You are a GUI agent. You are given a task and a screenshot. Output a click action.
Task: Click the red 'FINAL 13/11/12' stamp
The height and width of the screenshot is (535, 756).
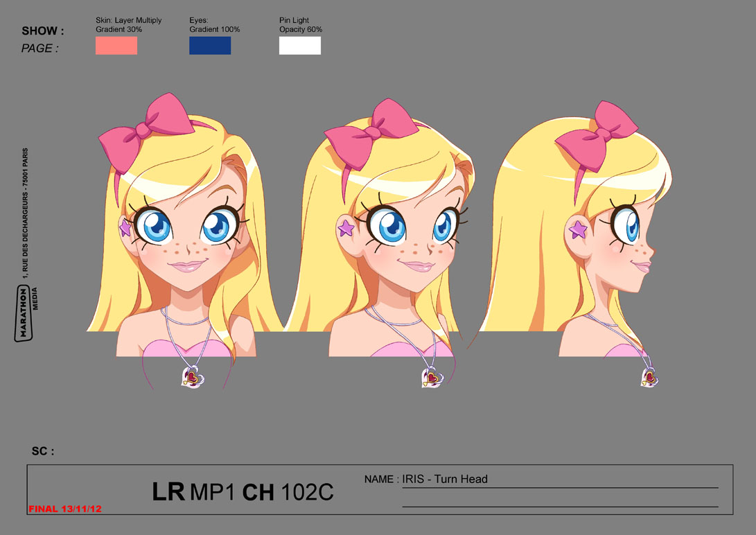(65, 509)
